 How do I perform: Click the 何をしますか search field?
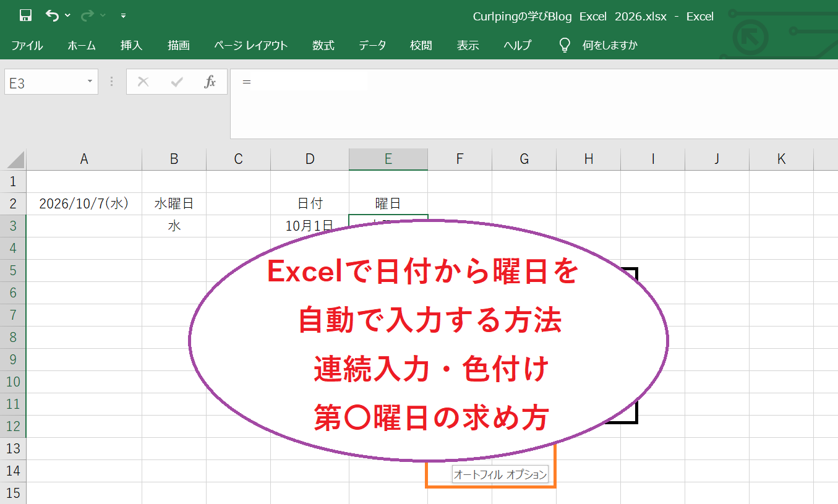(x=610, y=45)
